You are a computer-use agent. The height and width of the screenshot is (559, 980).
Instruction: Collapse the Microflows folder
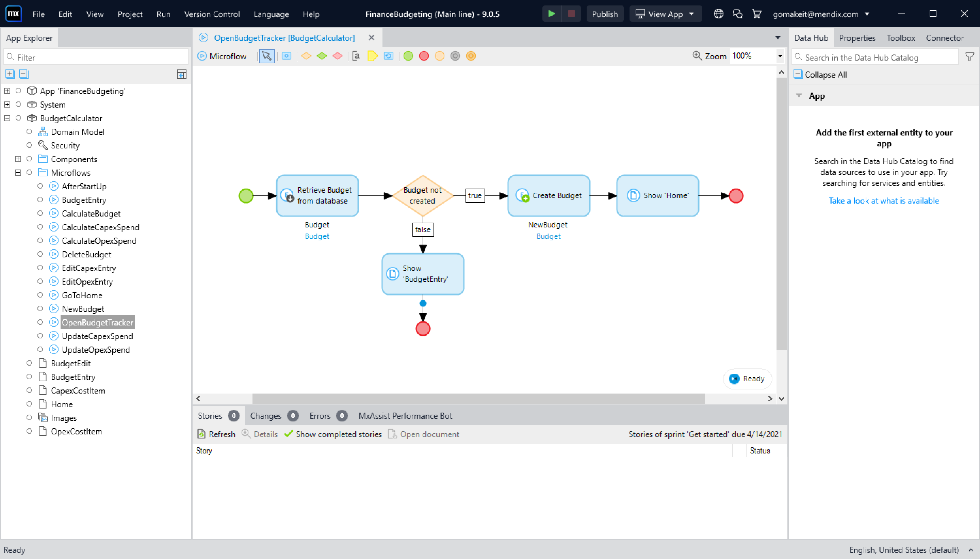click(x=18, y=172)
